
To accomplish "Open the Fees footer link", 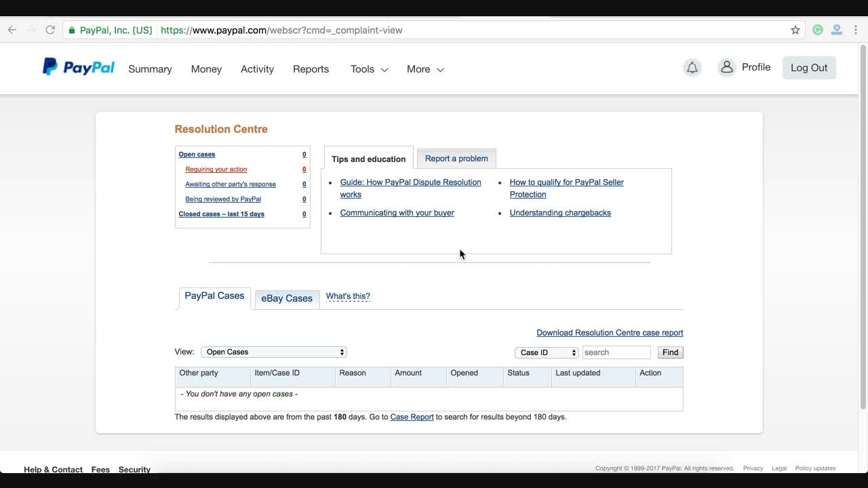I will pyautogui.click(x=100, y=469).
